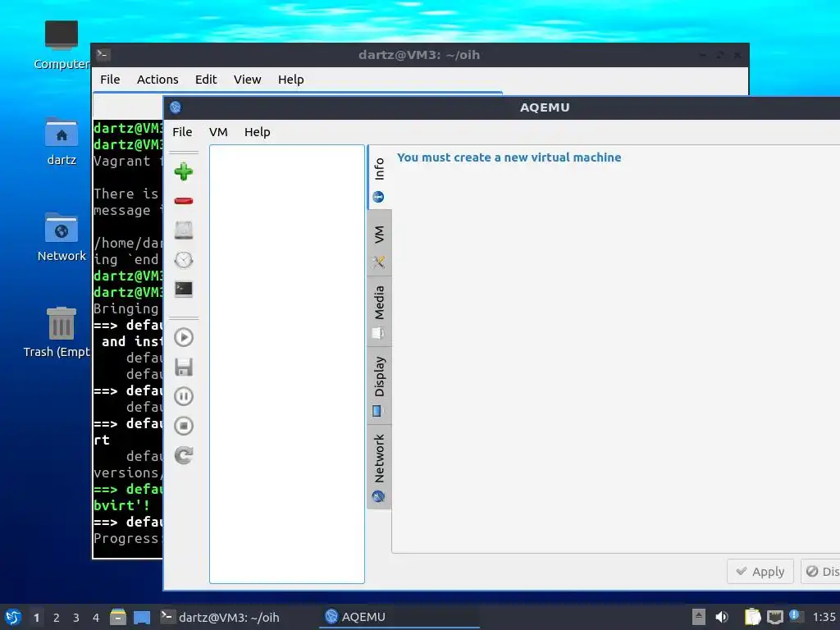840x630 pixels.
Task: Switch to the Network vertical tab in AQEMU
Action: pyautogui.click(x=379, y=467)
